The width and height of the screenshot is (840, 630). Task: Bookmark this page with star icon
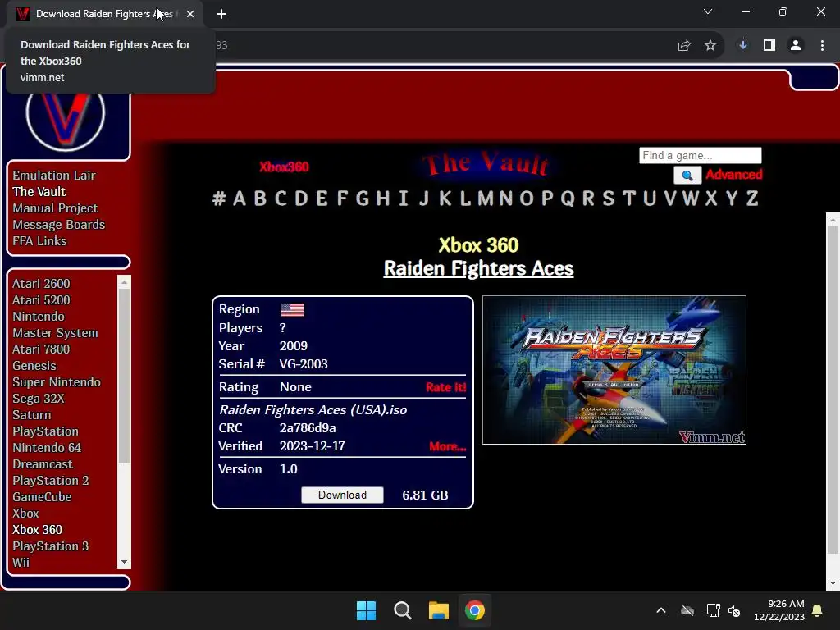[710, 46]
